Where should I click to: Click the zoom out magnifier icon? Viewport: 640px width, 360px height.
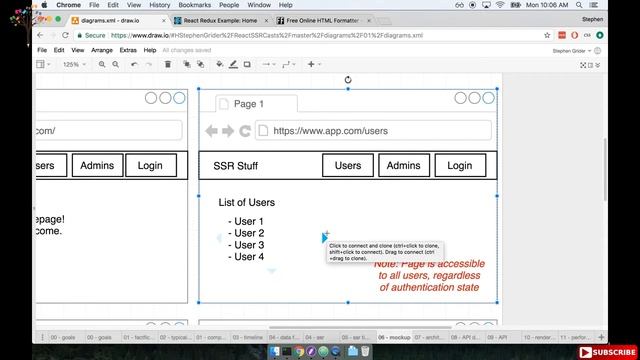pos(116,64)
